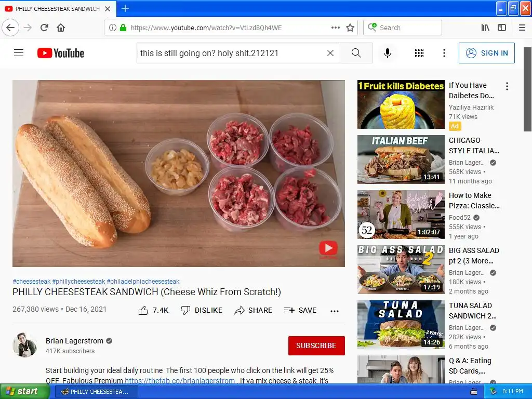Click the 267,380 views text
This screenshot has width=532, height=399.
click(x=36, y=309)
